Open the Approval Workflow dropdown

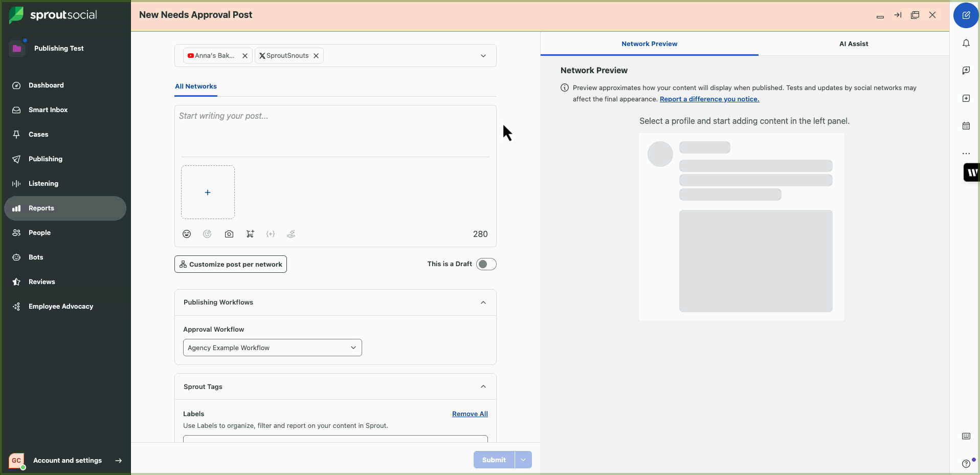pyautogui.click(x=273, y=348)
